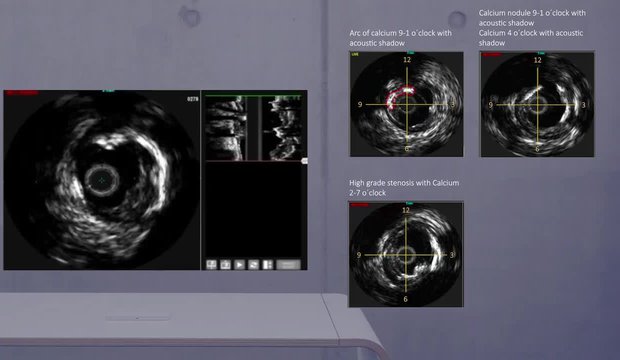620x360 pixels.
Task: Click the snapshot camera icon in toolbar
Action: tap(225, 265)
